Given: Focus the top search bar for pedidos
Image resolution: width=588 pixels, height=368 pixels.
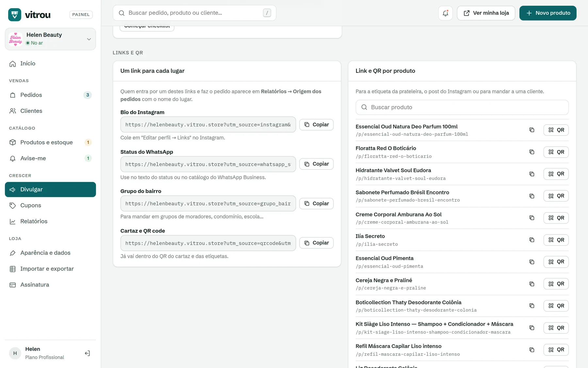Looking at the screenshot, I should [194, 13].
